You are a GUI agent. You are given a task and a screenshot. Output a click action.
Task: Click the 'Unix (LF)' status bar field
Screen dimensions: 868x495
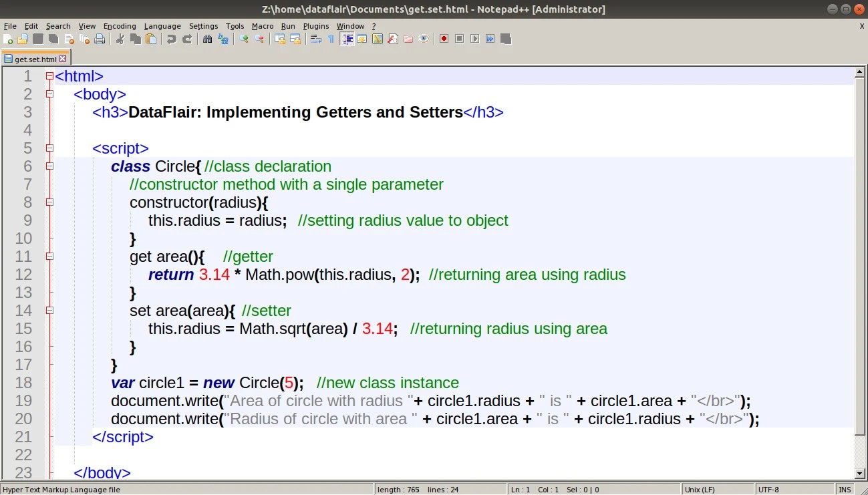(718, 490)
